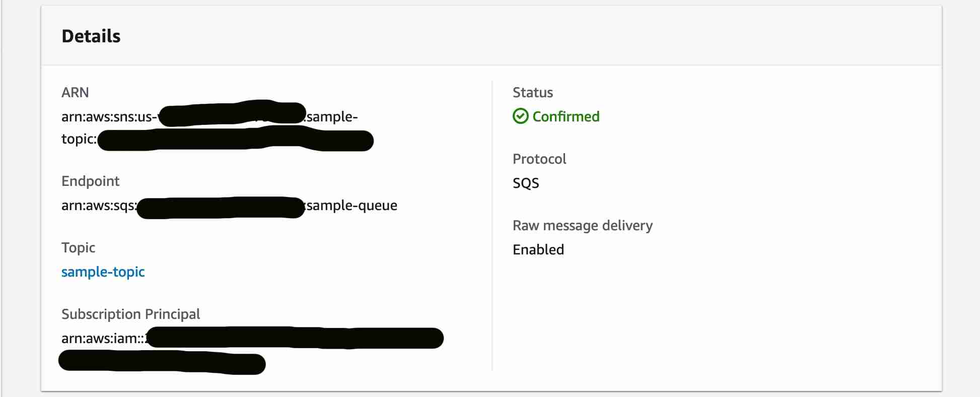Click the Confirmed status text
Screen dimensions: 980x397
coord(566,116)
